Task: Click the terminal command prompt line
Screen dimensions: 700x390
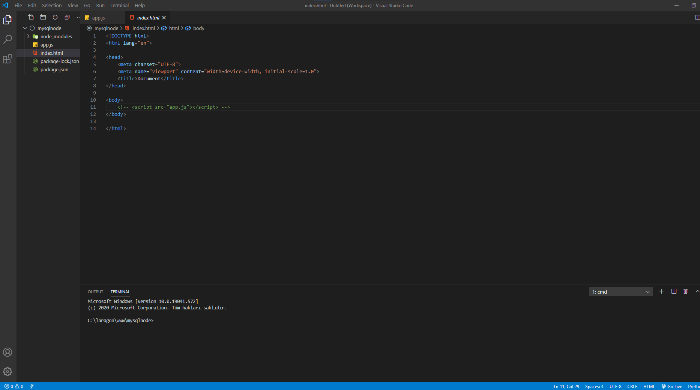Action: [x=121, y=320]
